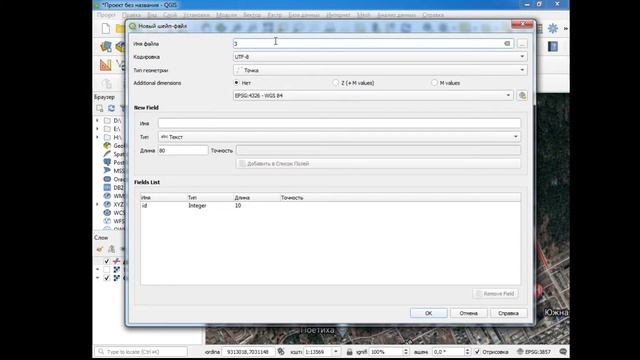The width and height of the screenshot is (640, 360).
Task: Click the New Project blank page icon
Action: coord(106,29)
